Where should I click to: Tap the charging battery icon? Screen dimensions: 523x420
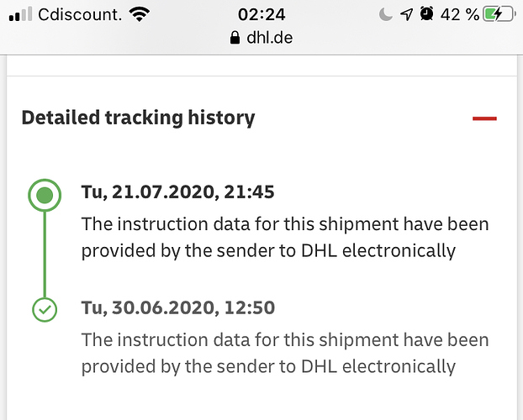pos(499,14)
